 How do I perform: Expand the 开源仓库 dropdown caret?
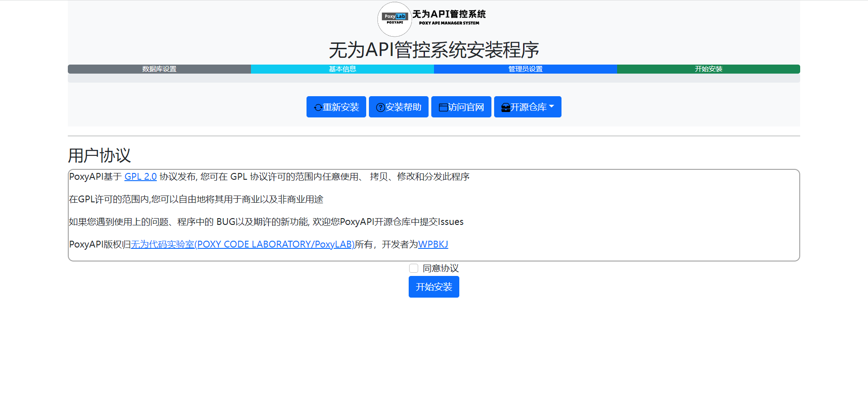pos(552,107)
